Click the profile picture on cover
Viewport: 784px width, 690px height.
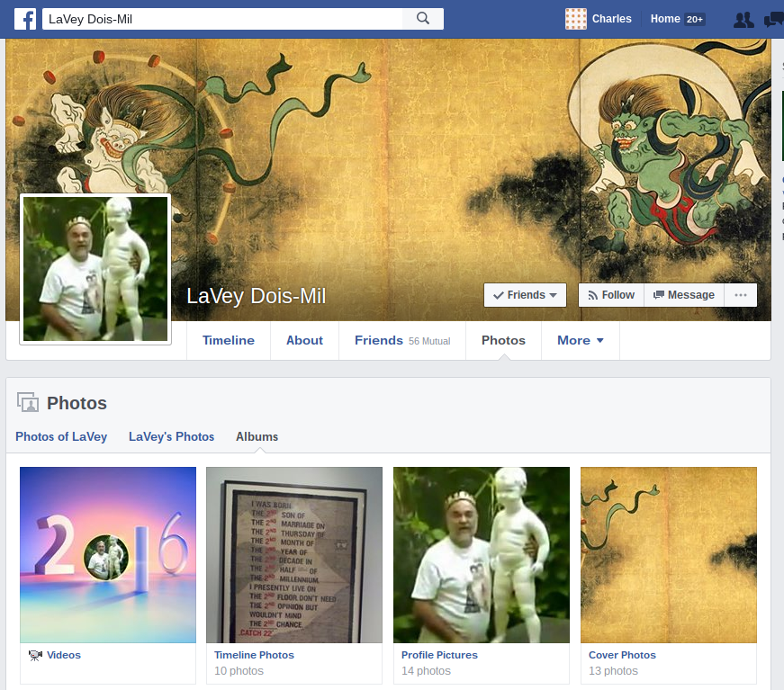pyautogui.click(x=95, y=269)
